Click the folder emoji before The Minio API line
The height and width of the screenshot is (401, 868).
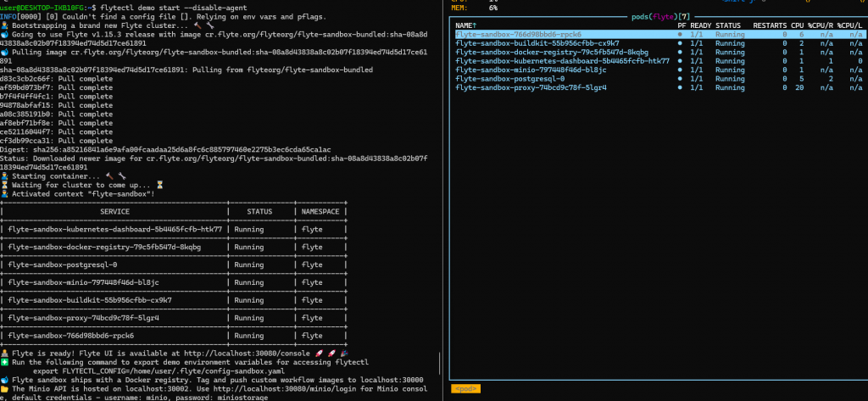4,389
